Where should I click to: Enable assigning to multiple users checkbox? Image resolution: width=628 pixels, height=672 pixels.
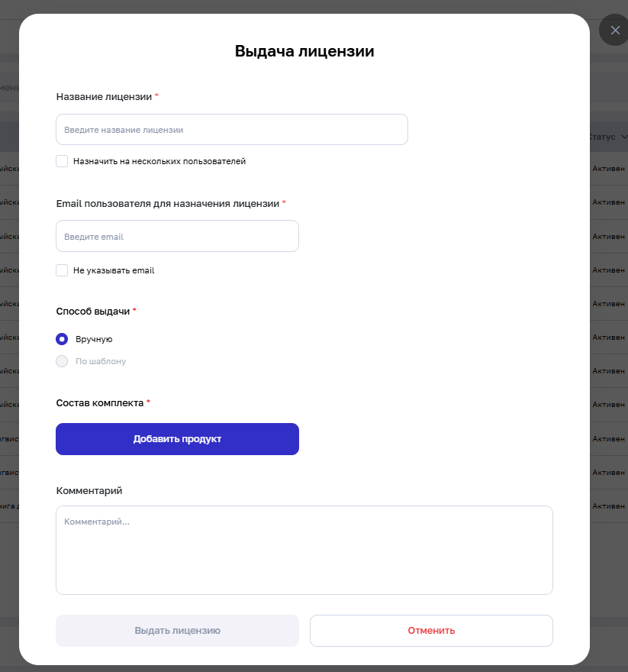63,161
